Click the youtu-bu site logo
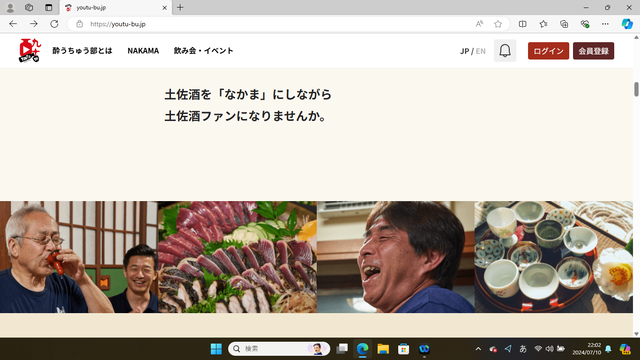 pos(30,51)
